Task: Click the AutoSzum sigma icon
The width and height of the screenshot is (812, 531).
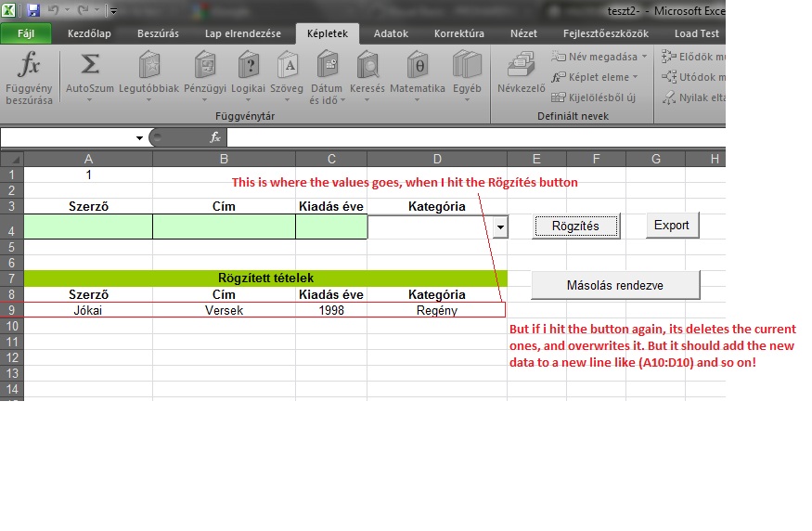Action: 90,64
